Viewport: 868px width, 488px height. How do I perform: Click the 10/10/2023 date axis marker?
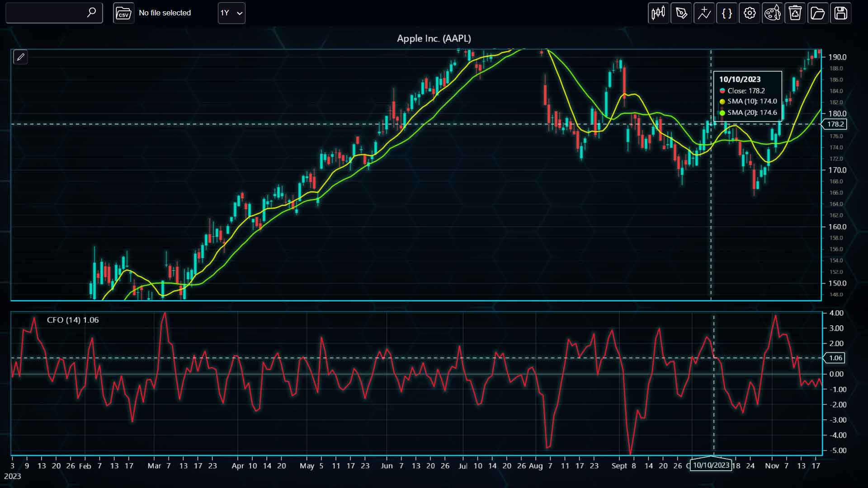(x=711, y=465)
